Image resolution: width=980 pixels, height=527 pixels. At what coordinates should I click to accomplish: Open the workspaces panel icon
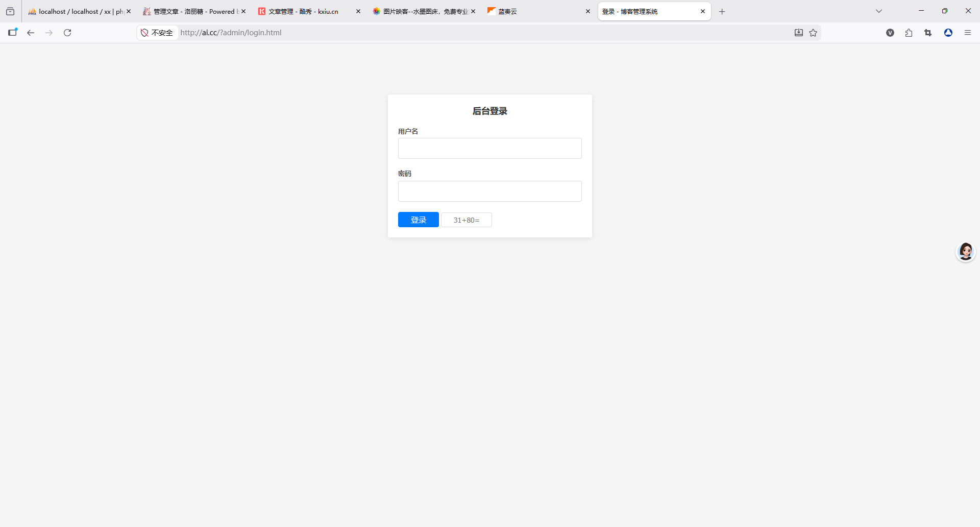click(x=10, y=11)
